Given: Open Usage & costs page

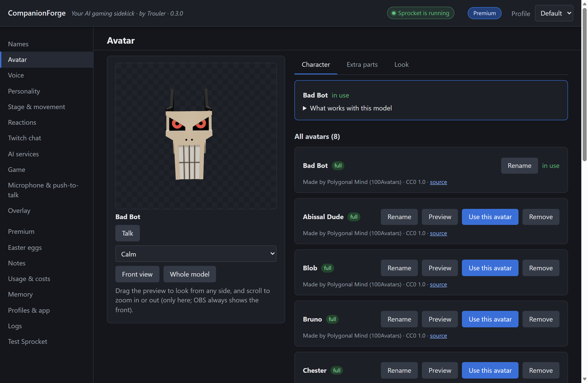Looking at the screenshot, I should pyautogui.click(x=47, y=279).
